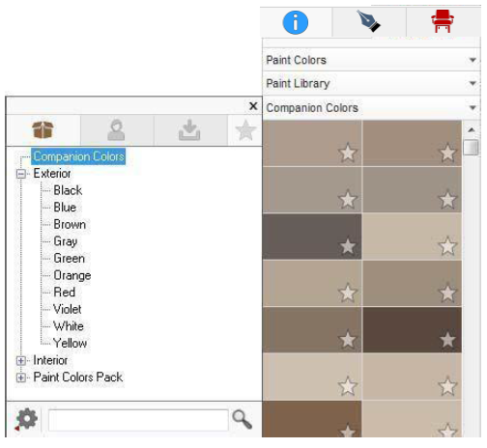Select the Brown exterior color category

tap(70, 224)
